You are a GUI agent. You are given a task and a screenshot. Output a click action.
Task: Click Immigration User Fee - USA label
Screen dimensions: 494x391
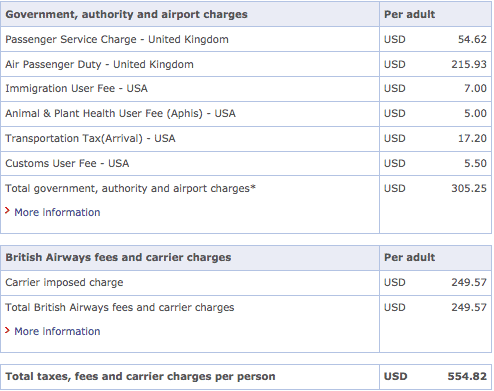pyautogui.click(x=76, y=88)
